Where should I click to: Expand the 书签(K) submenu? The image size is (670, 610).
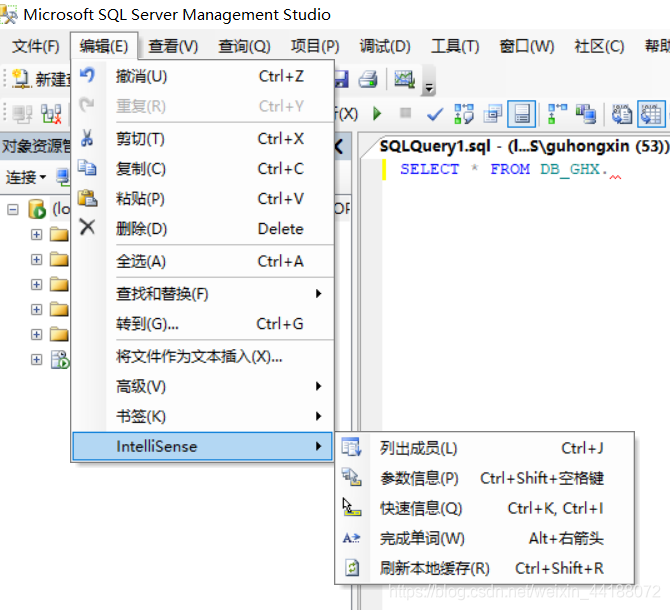(203, 416)
